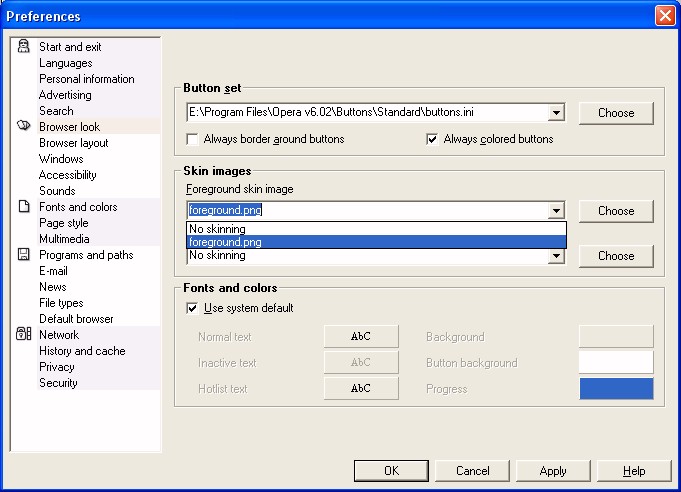
Task: Expand the Button set path dropdown
Action: [557, 113]
